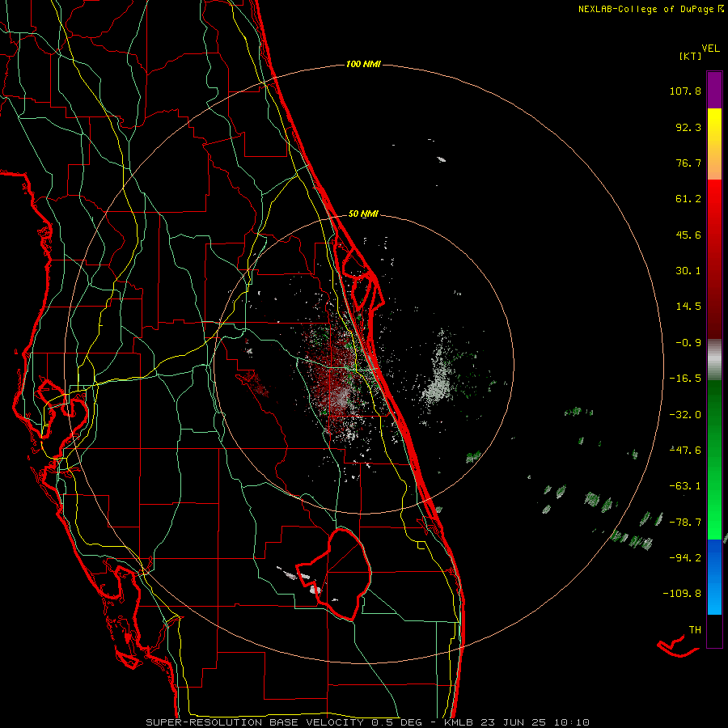Pick the blue segment of the velocity color bar
Image resolution: width=728 pixels, height=728 pixels.
click(714, 577)
